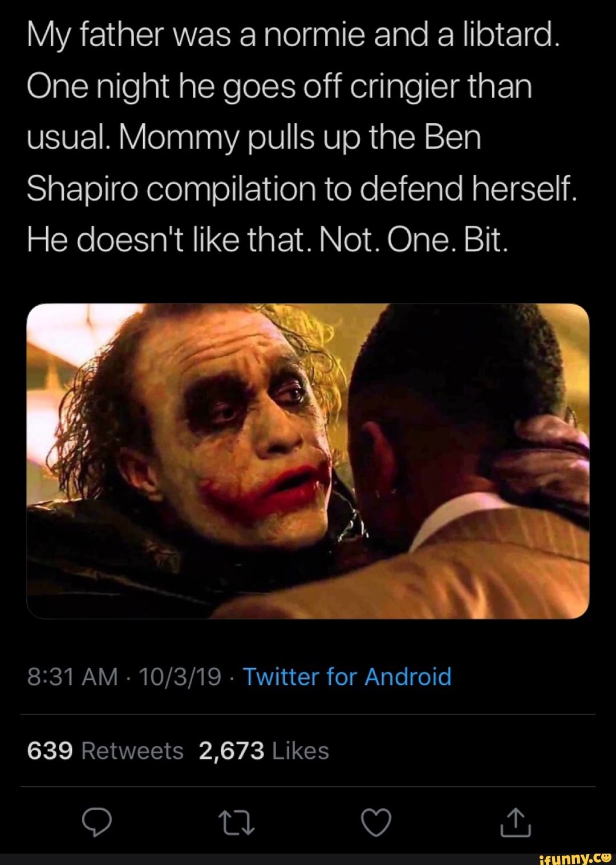Click the gloved hand in the photo
Screen dimensions: 616x865
548,456
